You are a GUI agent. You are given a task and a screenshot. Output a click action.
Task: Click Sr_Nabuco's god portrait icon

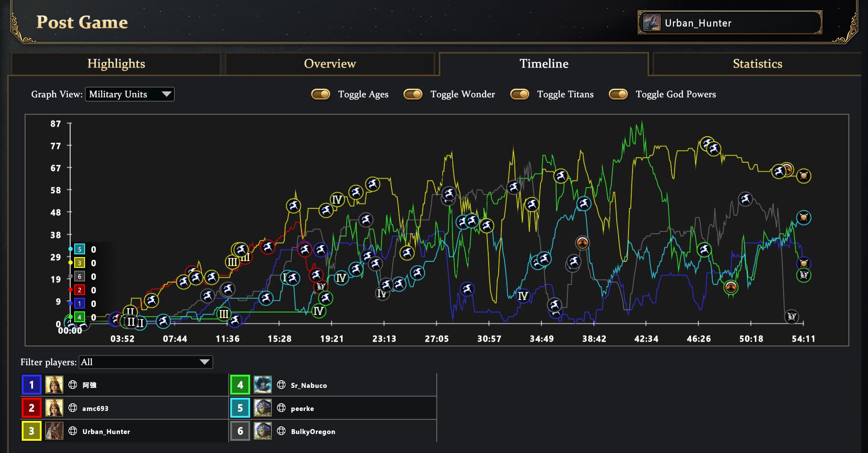263,385
